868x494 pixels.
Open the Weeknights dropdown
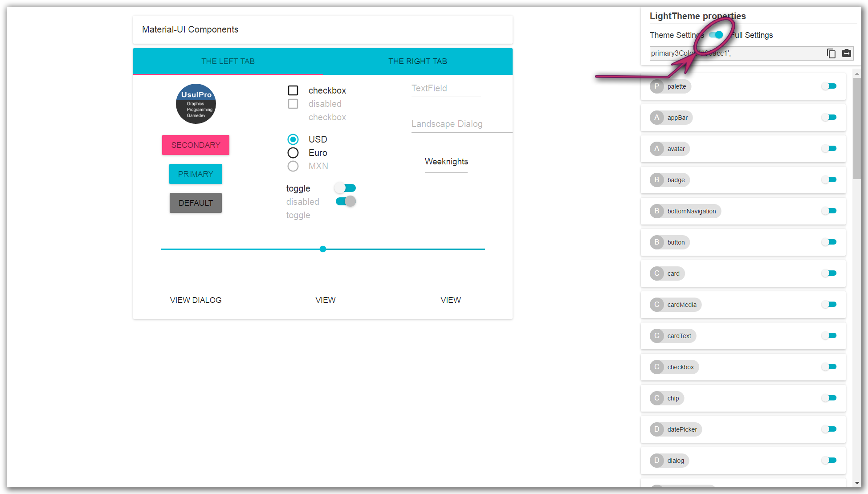[x=446, y=162]
